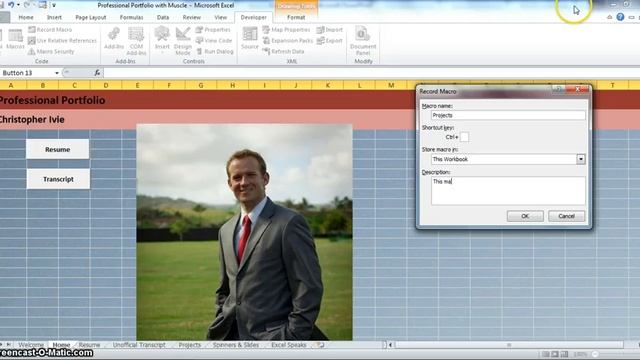Open Macro Security settings
This screenshot has width=640, height=360.
click(51, 51)
